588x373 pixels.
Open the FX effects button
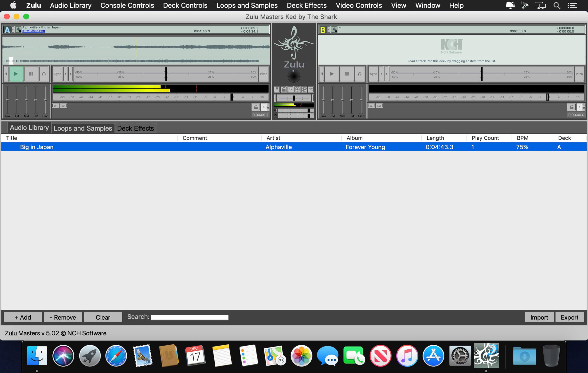coord(290,89)
